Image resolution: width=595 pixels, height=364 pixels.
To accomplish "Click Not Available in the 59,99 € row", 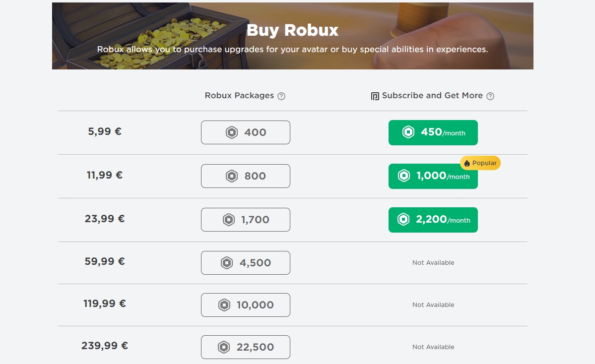I will pyautogui.click(x=433, y=263).
